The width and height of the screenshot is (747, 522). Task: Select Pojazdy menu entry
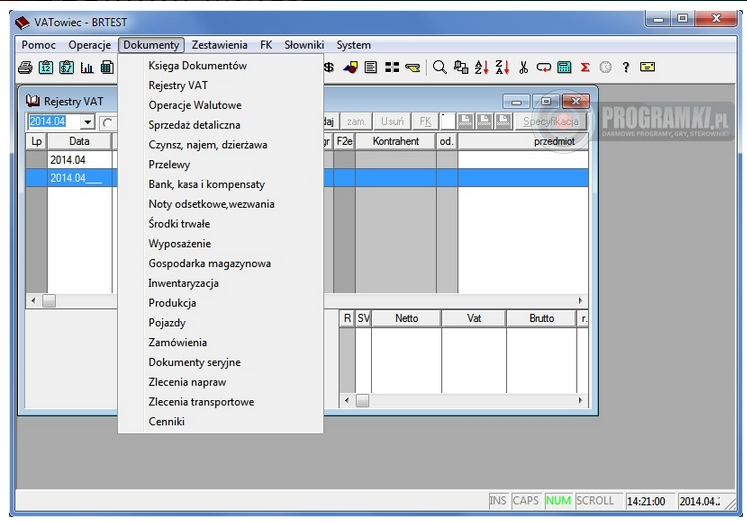coord(221,322)
